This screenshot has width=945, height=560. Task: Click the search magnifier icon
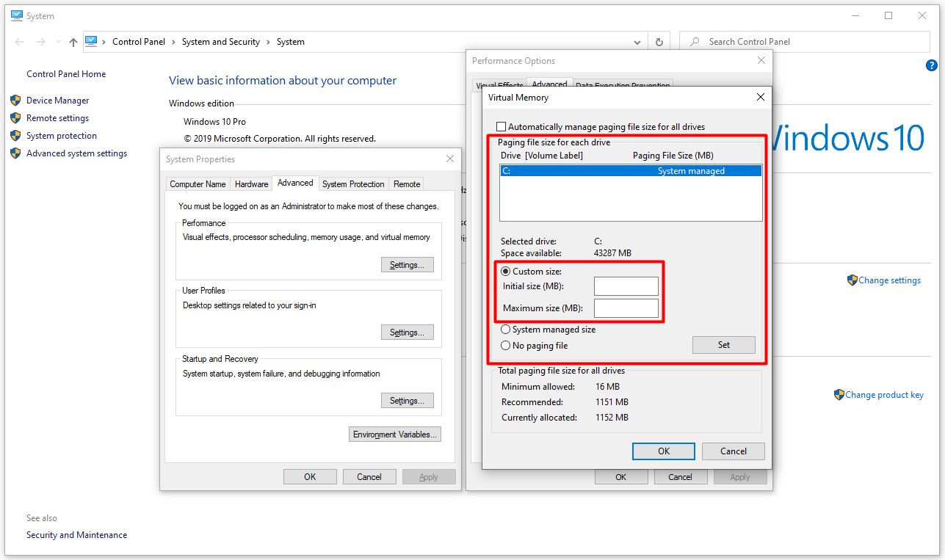point(695,42)
